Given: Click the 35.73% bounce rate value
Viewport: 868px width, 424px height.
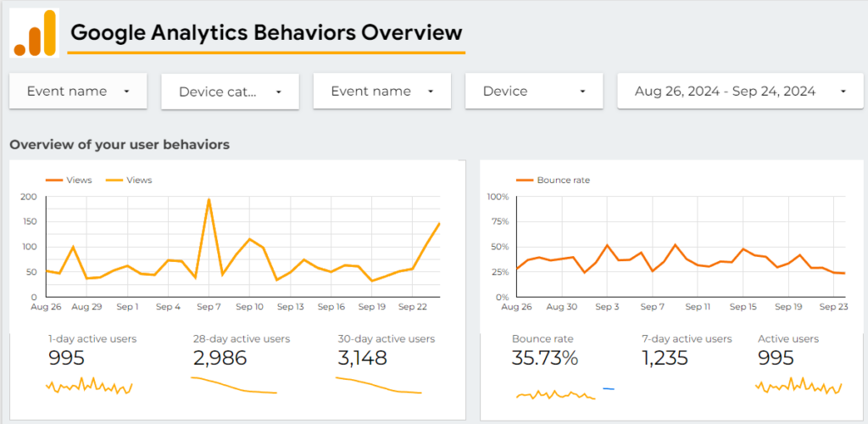Looking at the screenshot, I should [545, 358].
